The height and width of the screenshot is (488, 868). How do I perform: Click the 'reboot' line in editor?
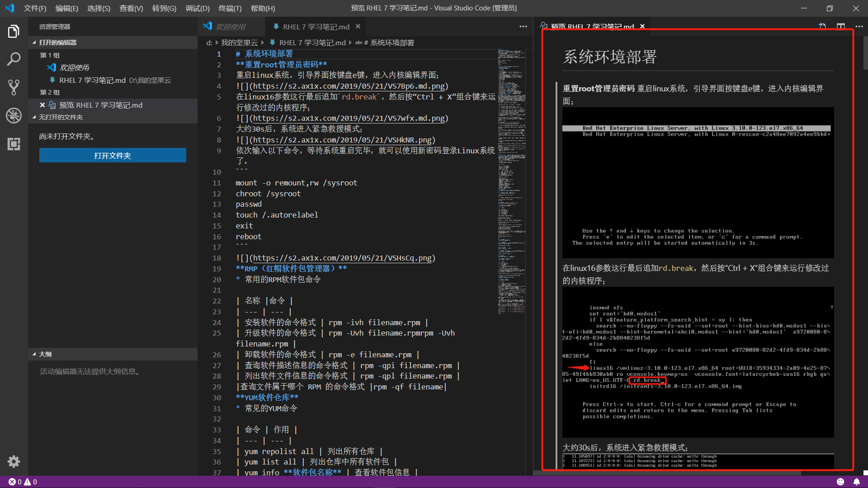pos(248,237)
